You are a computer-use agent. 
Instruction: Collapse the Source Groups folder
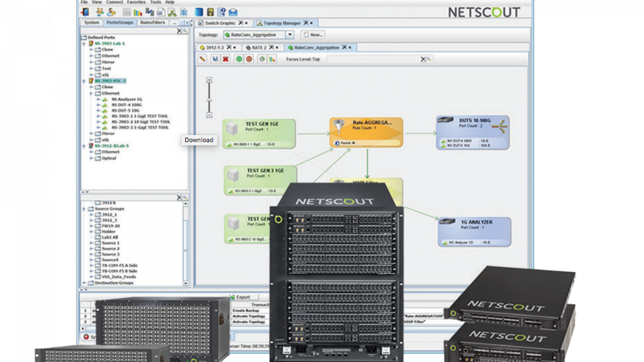[84, 209]
